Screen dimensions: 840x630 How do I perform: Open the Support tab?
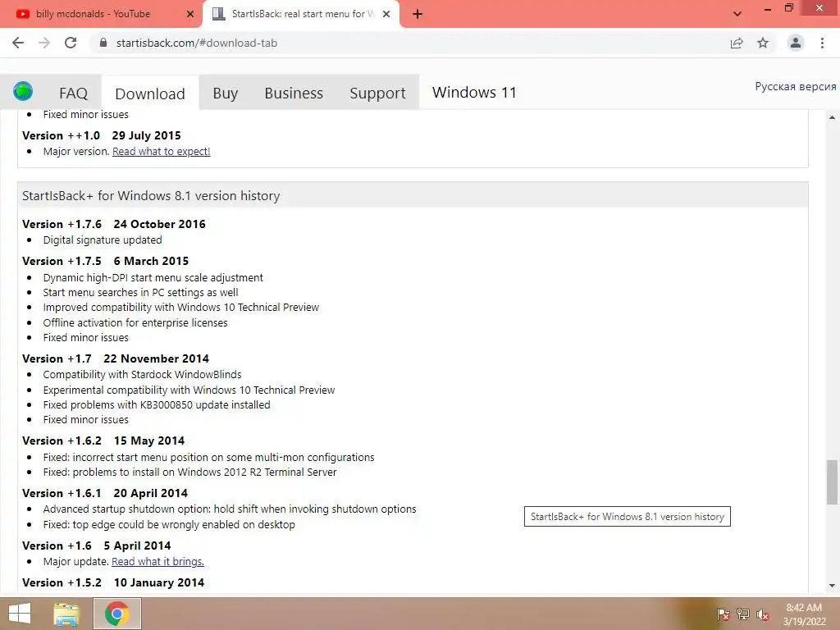[x=377, y=94]
